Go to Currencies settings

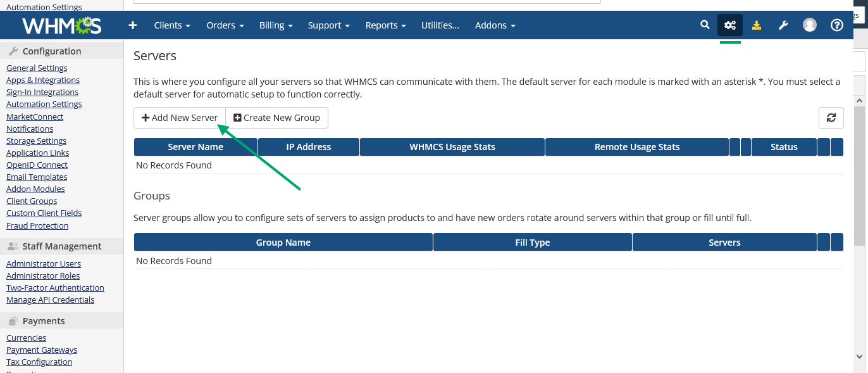(26, 338)
